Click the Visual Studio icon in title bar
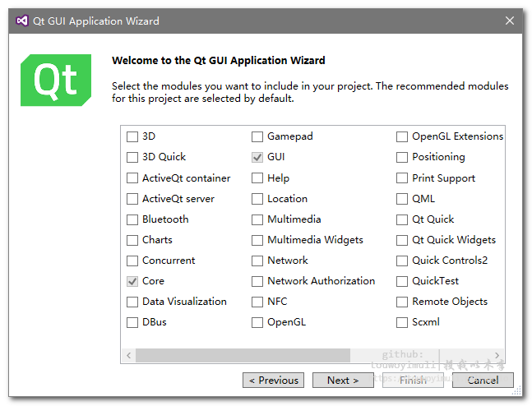Image resolution: width=532 pixels, height=406 pixels. pyautogui.click(x=22, y=21)
